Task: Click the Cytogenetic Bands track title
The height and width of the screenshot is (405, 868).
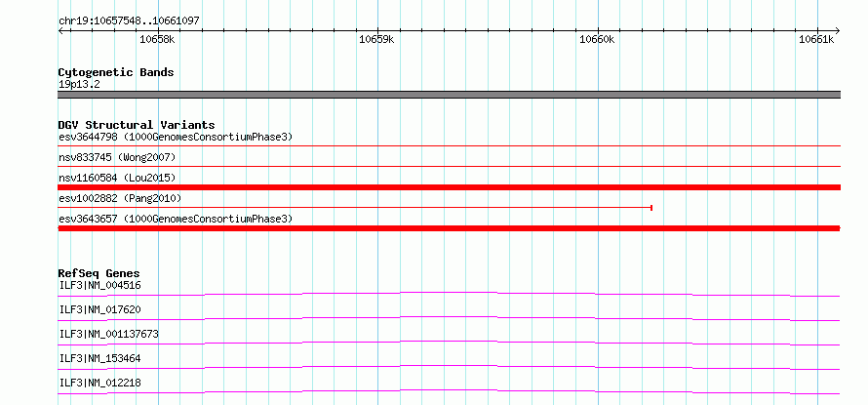Action: coord(116,72)
